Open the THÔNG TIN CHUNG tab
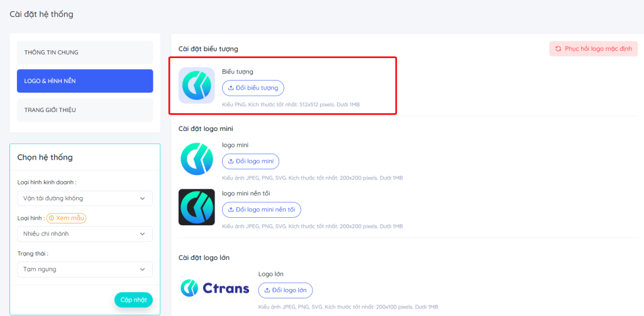Viewport: 644px width, 316px height. pyautogui.click(x=85, y=52)
